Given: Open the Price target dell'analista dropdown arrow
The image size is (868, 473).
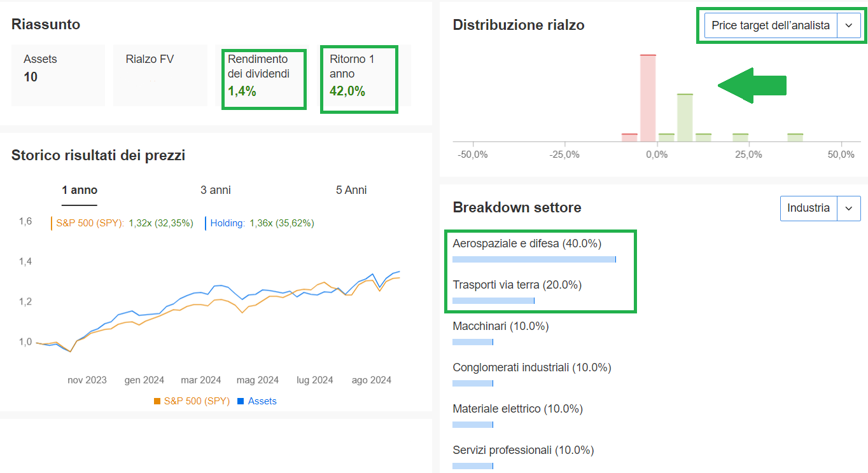Looking at the screenshot, I should pyautogui.click(x=848, y=25).
